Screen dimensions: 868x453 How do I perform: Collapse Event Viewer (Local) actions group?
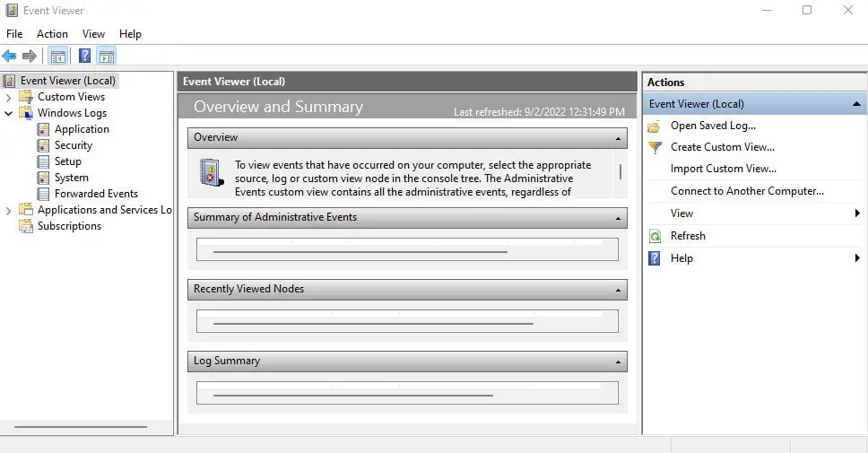(x=856, y=103)
